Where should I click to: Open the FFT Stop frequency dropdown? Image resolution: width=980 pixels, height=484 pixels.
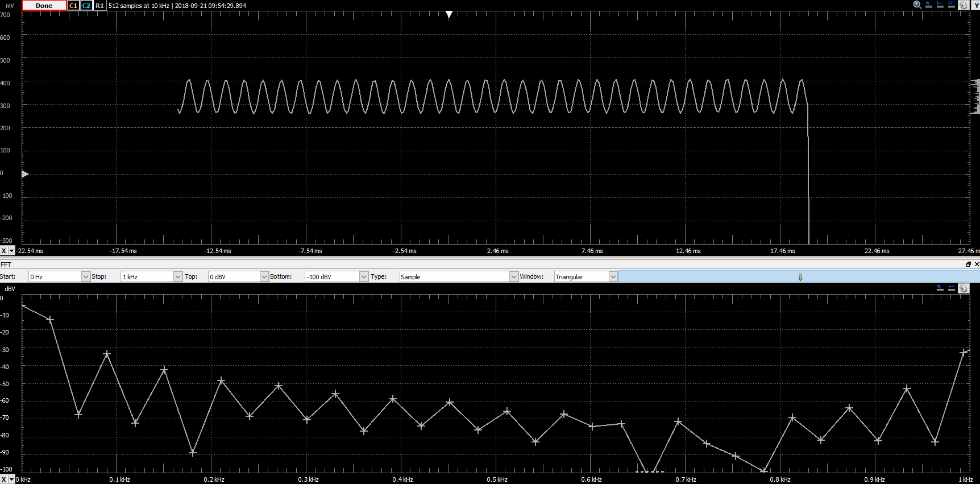point(177,276)
